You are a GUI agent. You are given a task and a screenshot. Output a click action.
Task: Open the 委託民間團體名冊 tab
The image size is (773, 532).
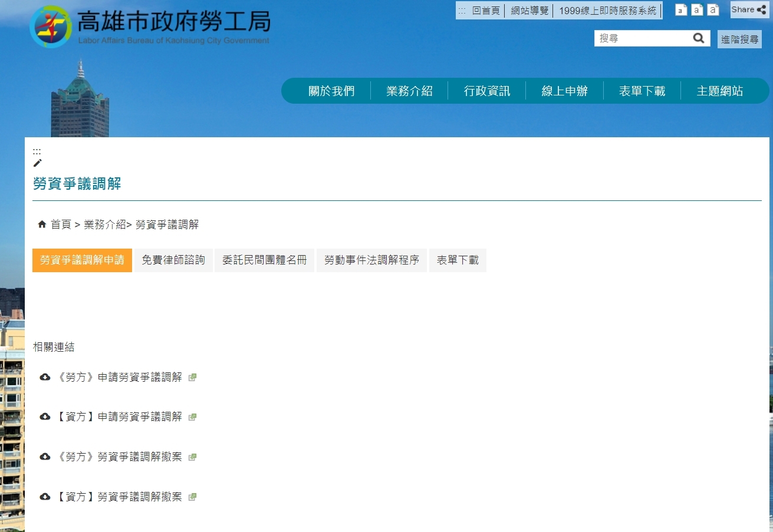click(264, 260)
